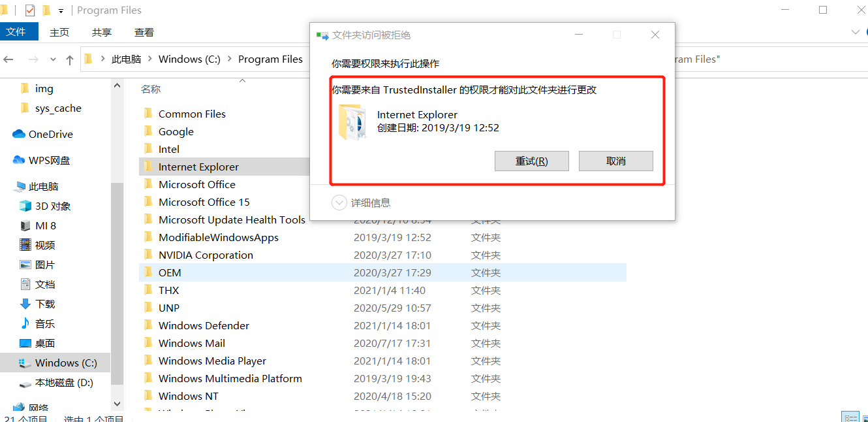
Task: Open the 文档 documents icon in sidebar
Action: pos(25,284)
